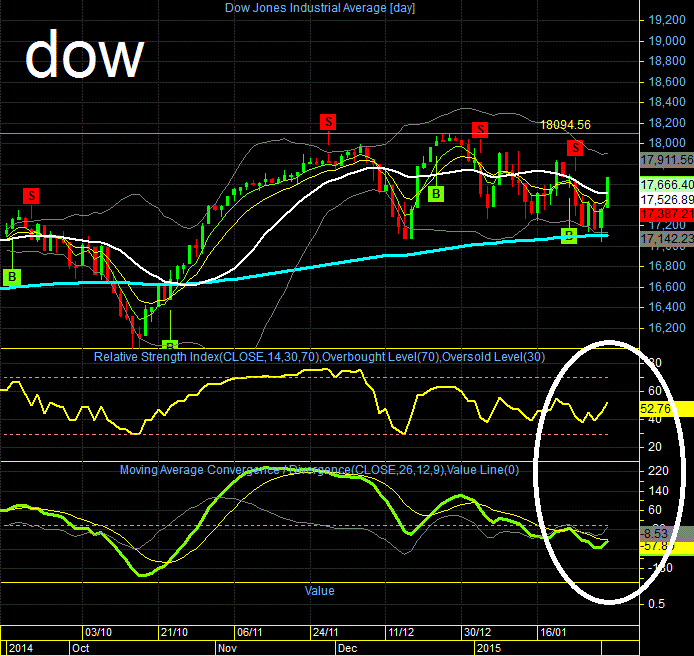
Task: Click the RSI axis label 20
Action: click(655, 447)
